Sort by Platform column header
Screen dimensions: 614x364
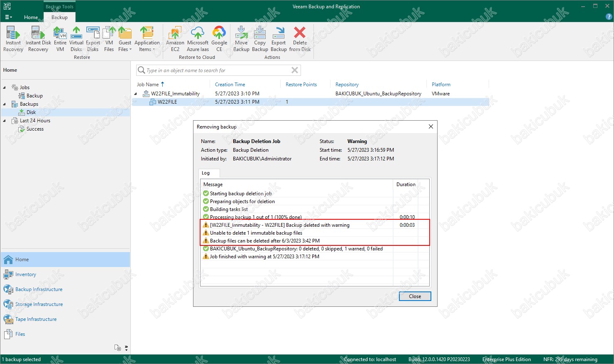pyautogui.click(x=441, y=85)
